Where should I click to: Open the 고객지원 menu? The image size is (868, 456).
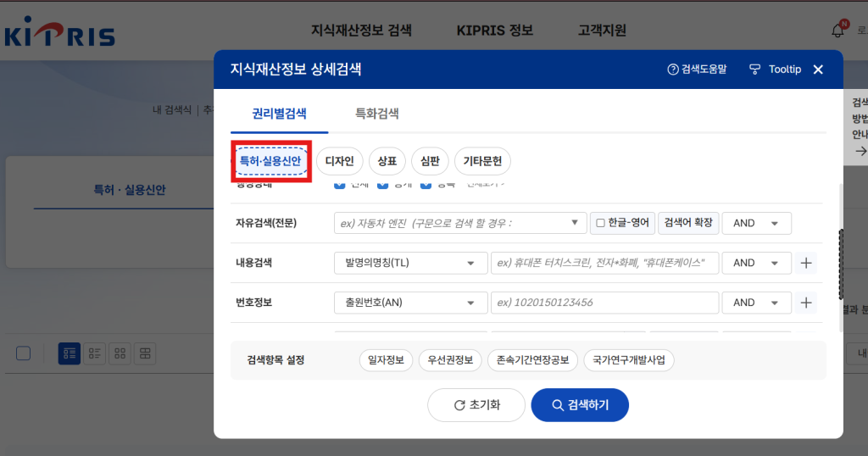pos(602,31)
